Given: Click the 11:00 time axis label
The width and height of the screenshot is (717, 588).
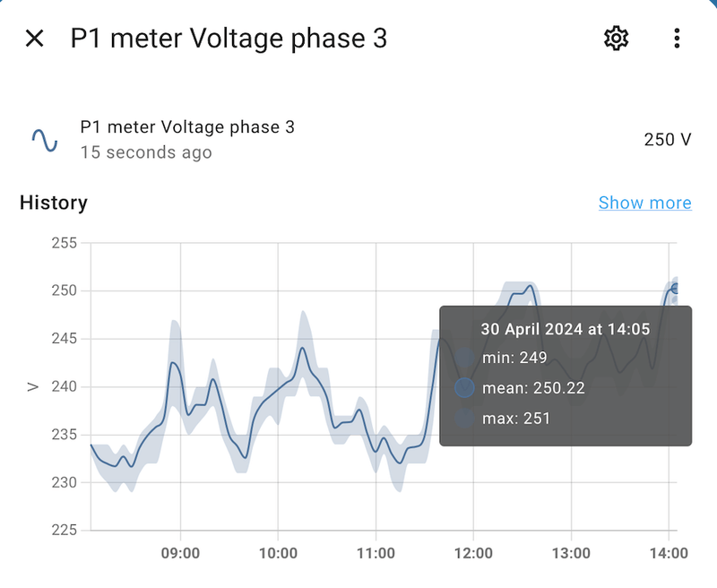Looking at the screenshot, I should [376, 553].
